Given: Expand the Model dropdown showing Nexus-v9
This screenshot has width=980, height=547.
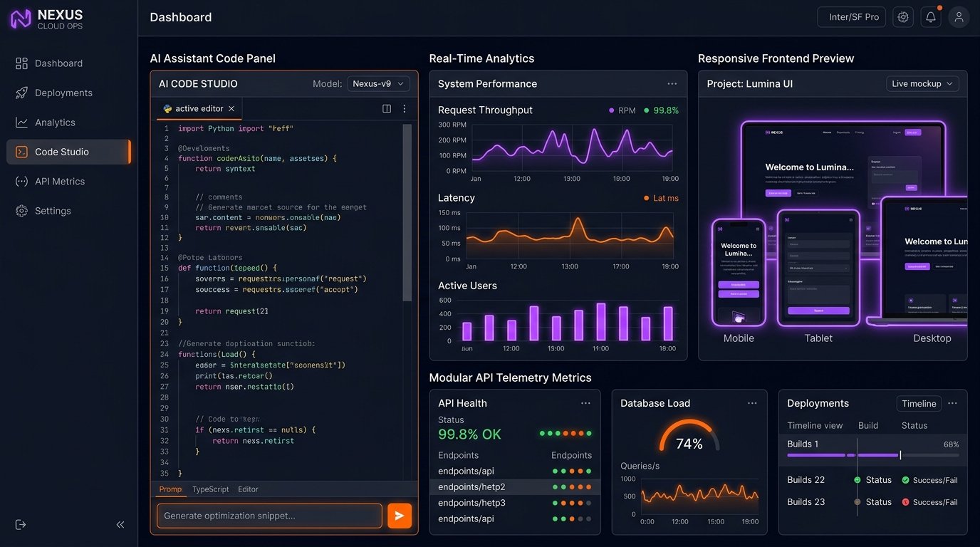Looking at the screenshot, I should click(x=378, y=84).
